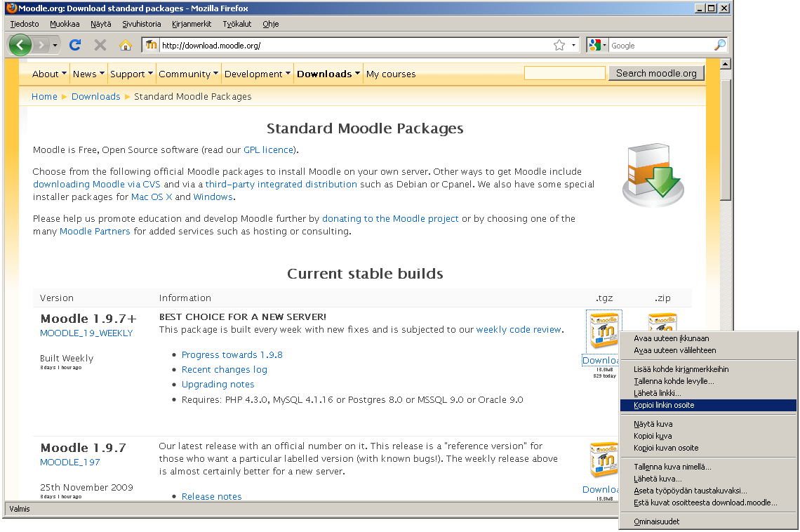The width and height of the screenshot is (800, 532).
Task: Bookmark this page with the star icon
Action: pyautogui.click(x=559, y=46)
